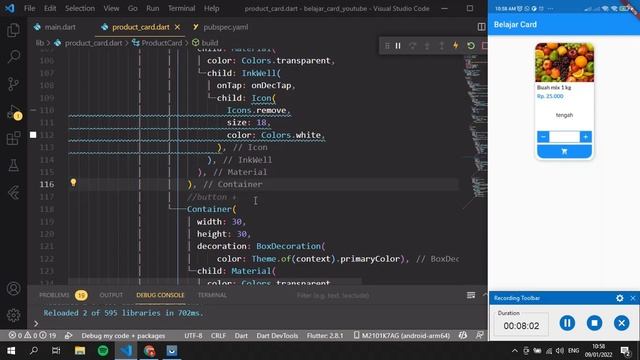Open the Search view in activity bar
Screen dimensions: 640x360
[13, 56]
